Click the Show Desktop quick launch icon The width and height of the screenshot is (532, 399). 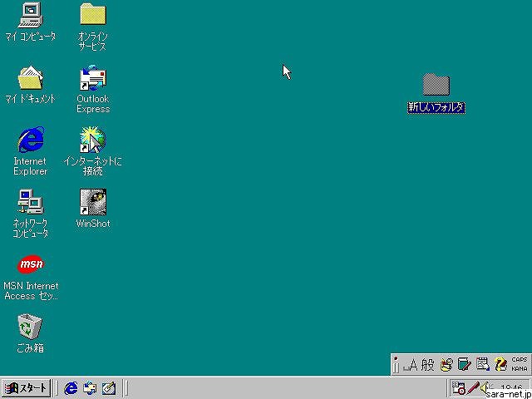pos(108,388)
